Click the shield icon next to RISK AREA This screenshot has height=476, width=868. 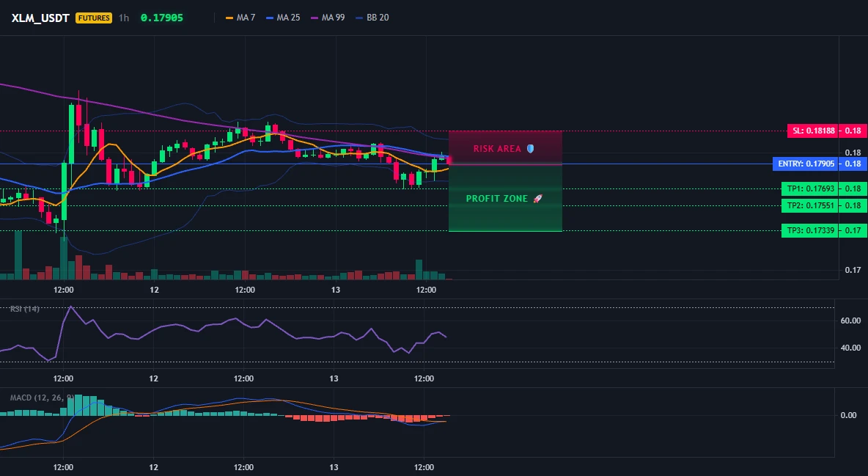click(x=530, y=148)
